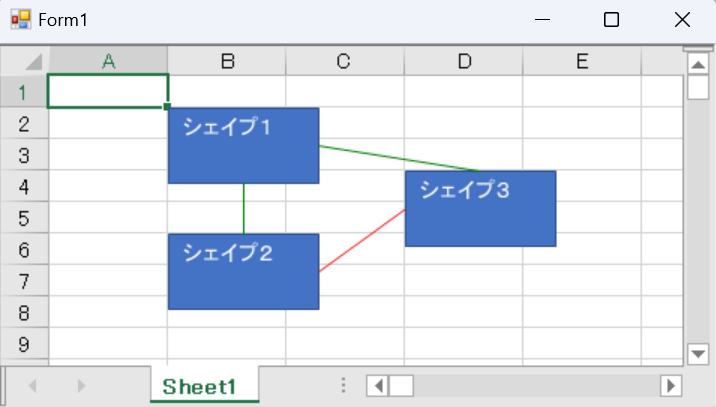The width and height of the screenshot is (716, 407).
Task: Click the Form1 application icon
Action: coord(21,20)
